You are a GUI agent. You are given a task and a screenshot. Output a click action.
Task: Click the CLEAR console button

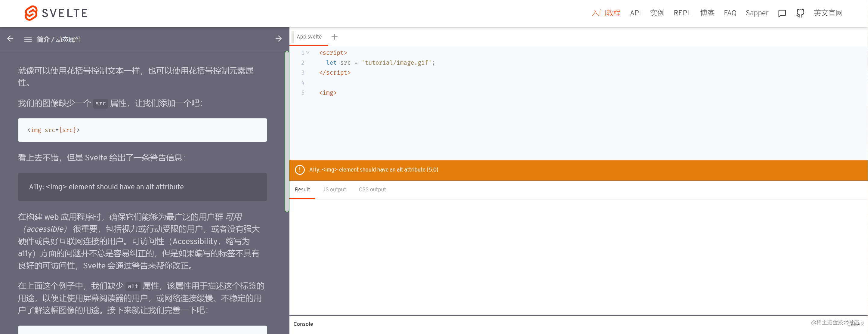tap(856, 324)
